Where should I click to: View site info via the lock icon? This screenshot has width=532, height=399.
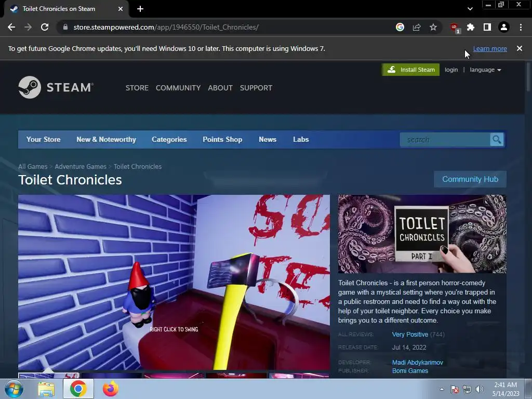point(65,27)
